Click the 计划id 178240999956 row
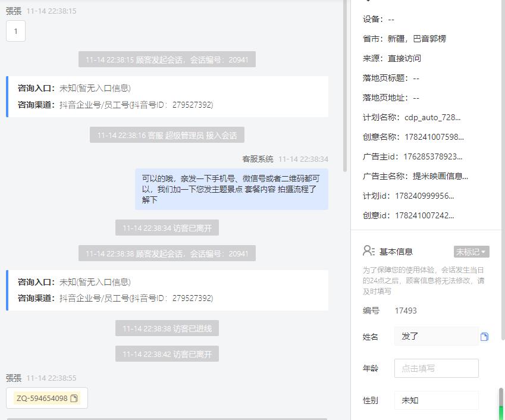Viewport: 505px width, 420px height. (x=409, y=196)
